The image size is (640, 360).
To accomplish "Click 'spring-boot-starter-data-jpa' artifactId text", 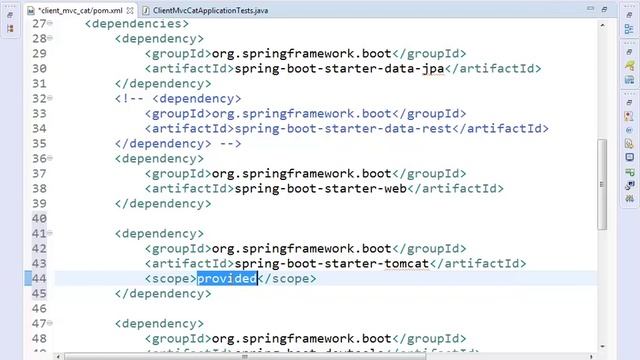I will click(x=339, y=69).
